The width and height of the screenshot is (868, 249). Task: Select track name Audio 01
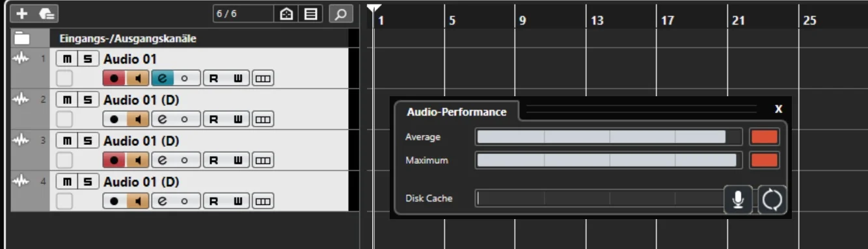pos(130,59)
